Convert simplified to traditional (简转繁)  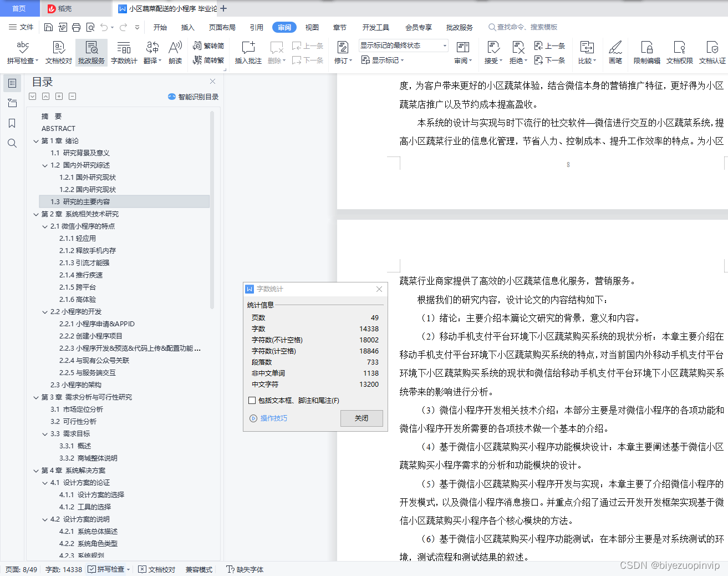point(208,60)
